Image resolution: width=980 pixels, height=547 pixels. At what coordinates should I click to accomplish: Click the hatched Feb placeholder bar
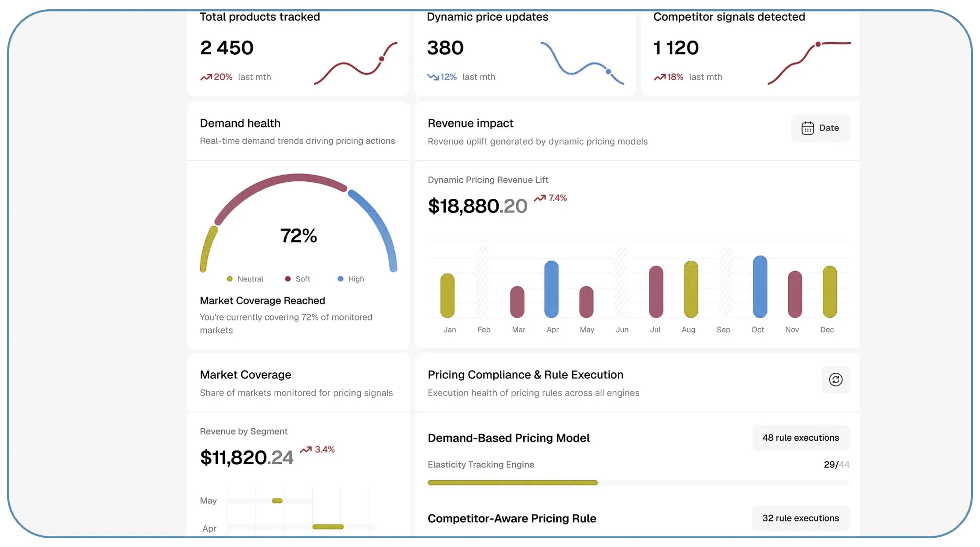[482, 281]
